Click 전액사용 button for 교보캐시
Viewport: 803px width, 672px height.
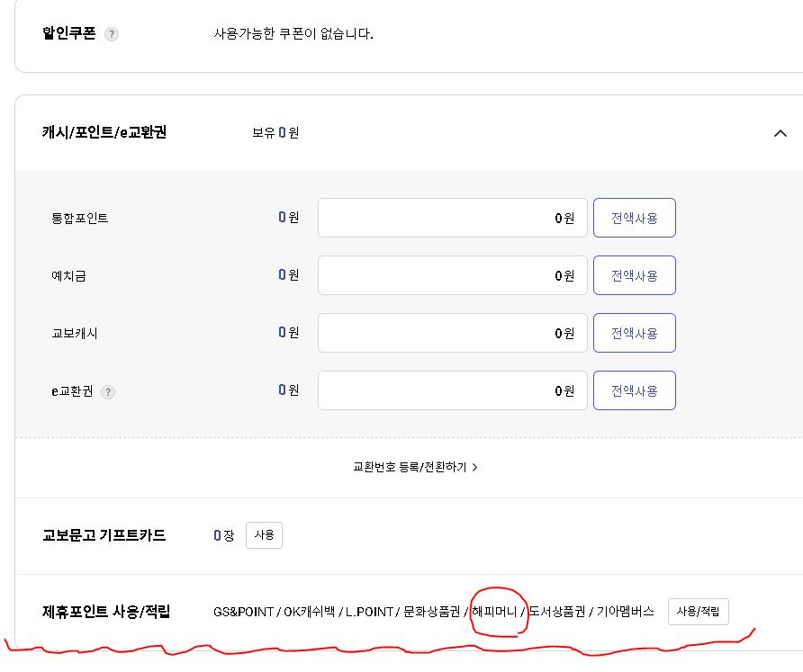[x=634, y=333]
